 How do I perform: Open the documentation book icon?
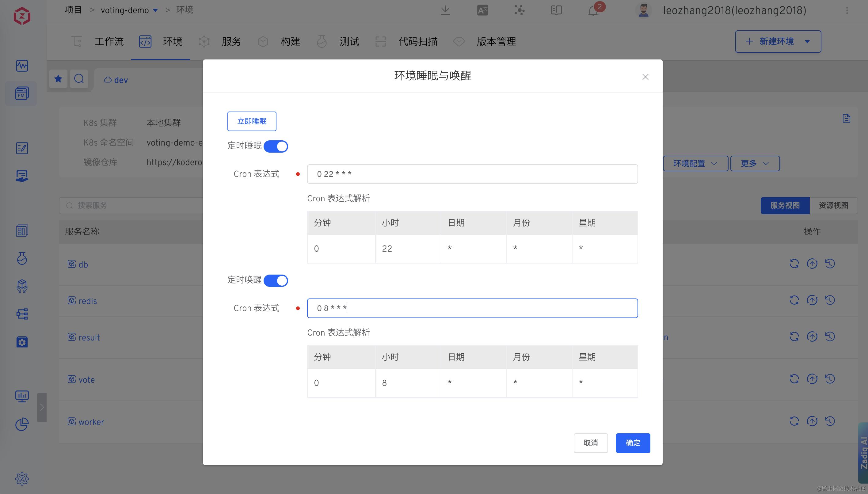(x=556, y=10)
